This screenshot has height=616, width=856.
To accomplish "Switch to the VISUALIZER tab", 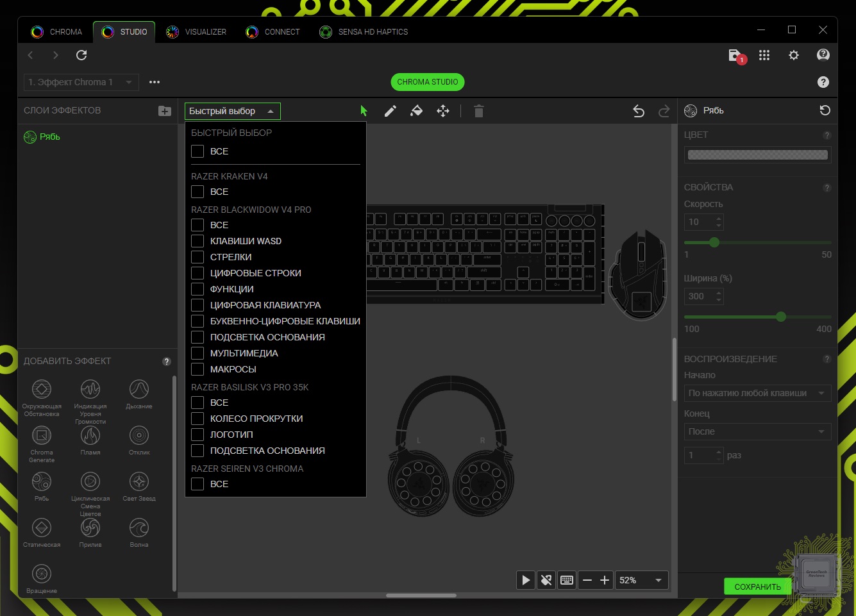I will [196, 32].
